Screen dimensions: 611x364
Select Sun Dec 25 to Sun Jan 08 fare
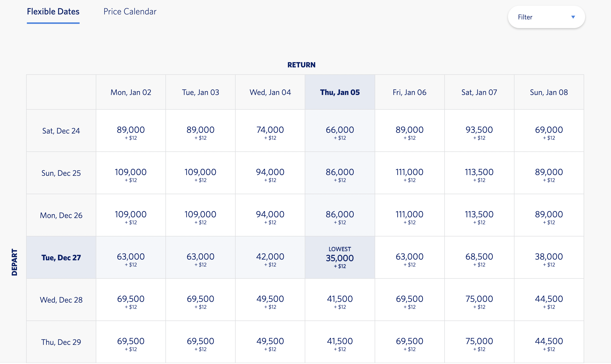pos(549,173)
